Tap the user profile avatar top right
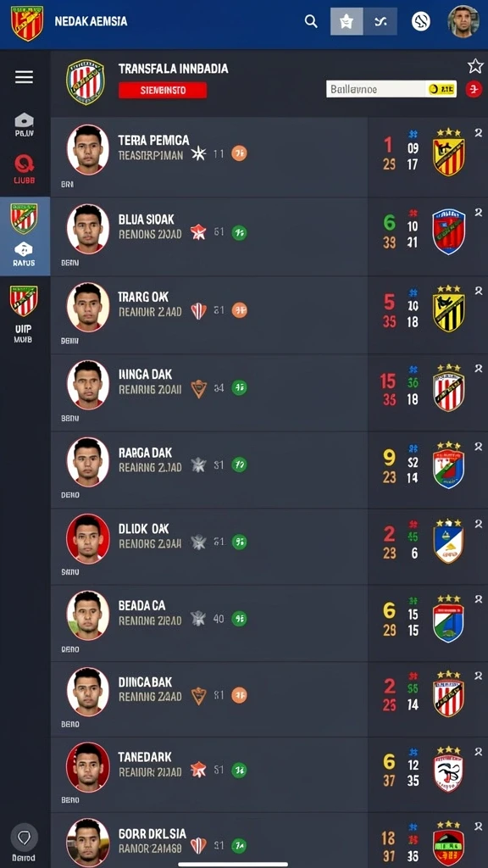This screenshot has height=868, width=488. coord(463,21)
